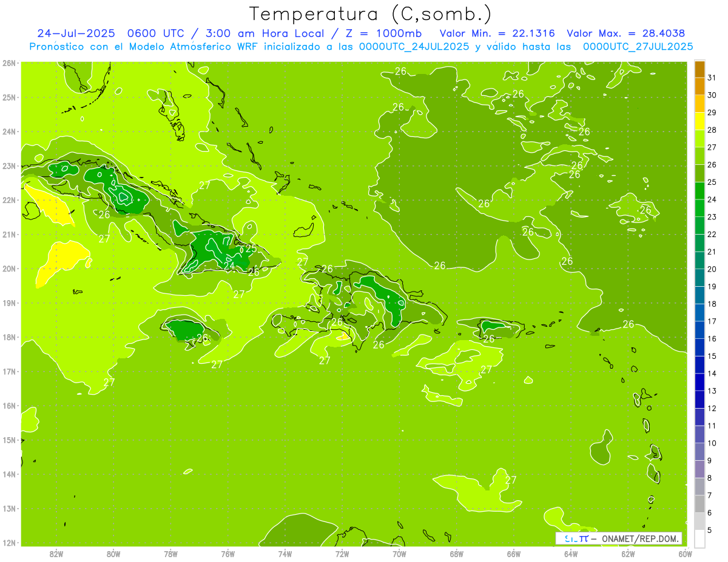Screen dimensions: 728x562
Task: Click the 66W longitude axis label
Action: (x=514, y=554)
